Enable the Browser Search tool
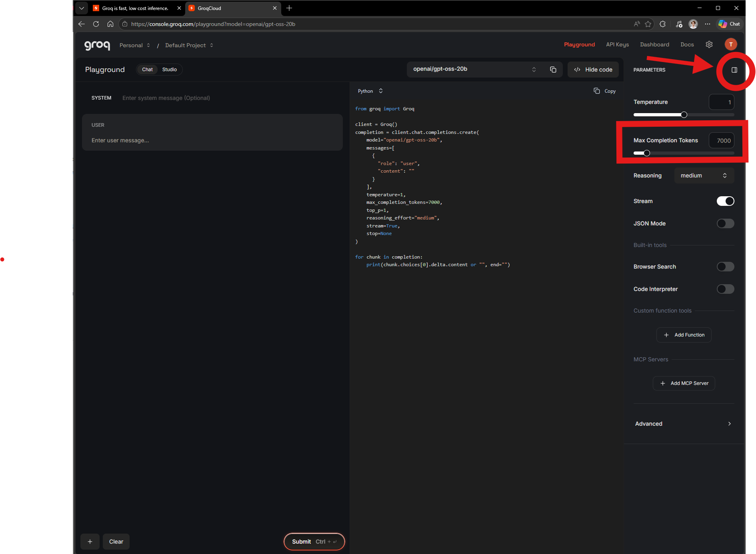756x554 pixels. [x=725, y=267]
